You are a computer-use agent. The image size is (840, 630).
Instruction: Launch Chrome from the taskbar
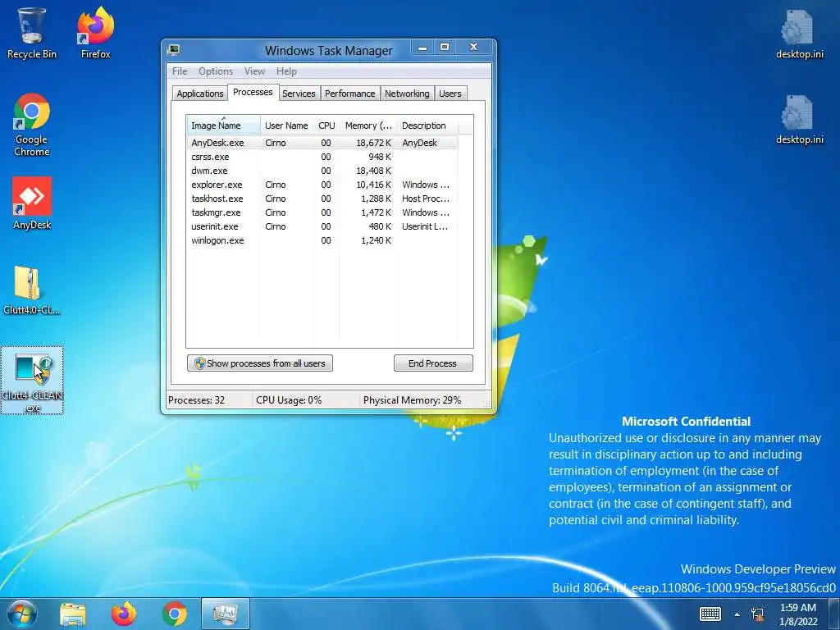175,614
